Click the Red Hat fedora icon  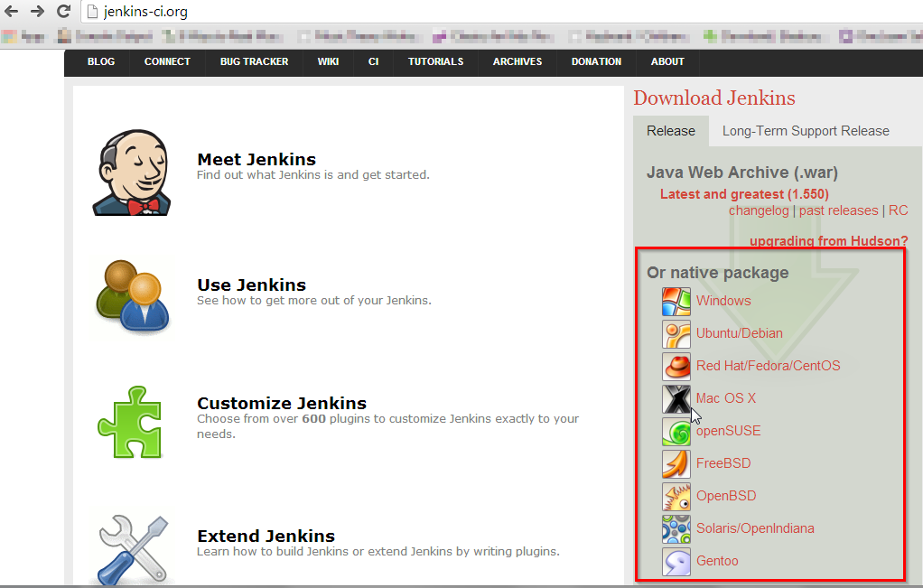676,366
